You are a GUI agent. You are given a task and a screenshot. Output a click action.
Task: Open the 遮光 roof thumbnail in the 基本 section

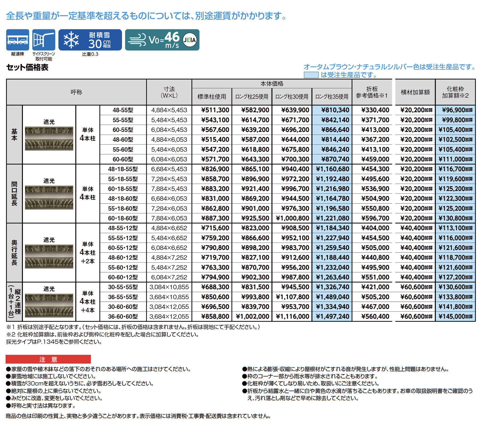click(x=49, y=138)
